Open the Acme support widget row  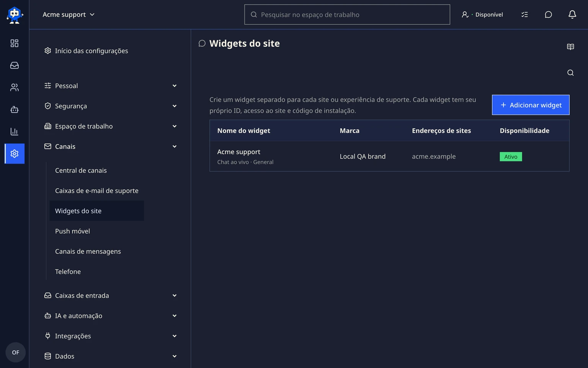(389, 156)
